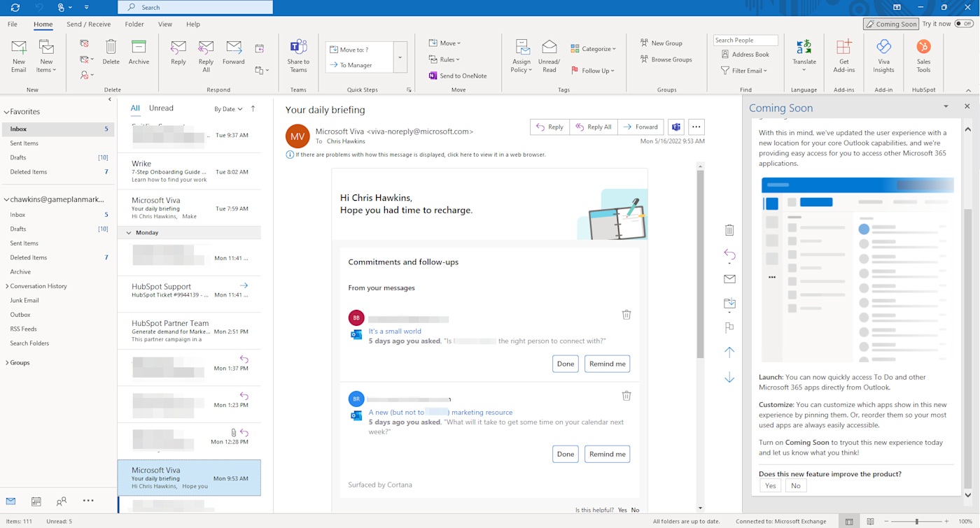Open Calendar from the bottom navigation bar
Screen dimensions: 980x528
click(x=36, y=501)
